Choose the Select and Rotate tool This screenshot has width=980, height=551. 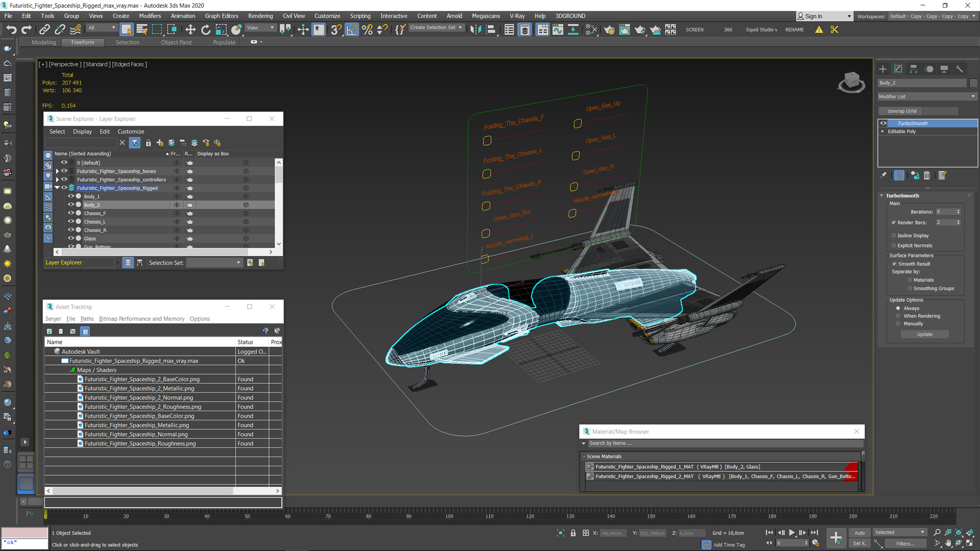pyautogui.click(x=206, y=30)
